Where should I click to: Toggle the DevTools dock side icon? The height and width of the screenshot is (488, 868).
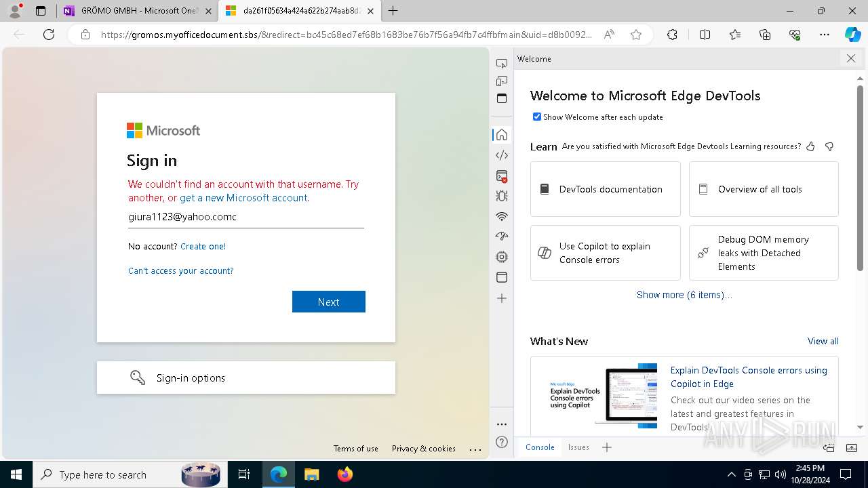coord(502,98)
